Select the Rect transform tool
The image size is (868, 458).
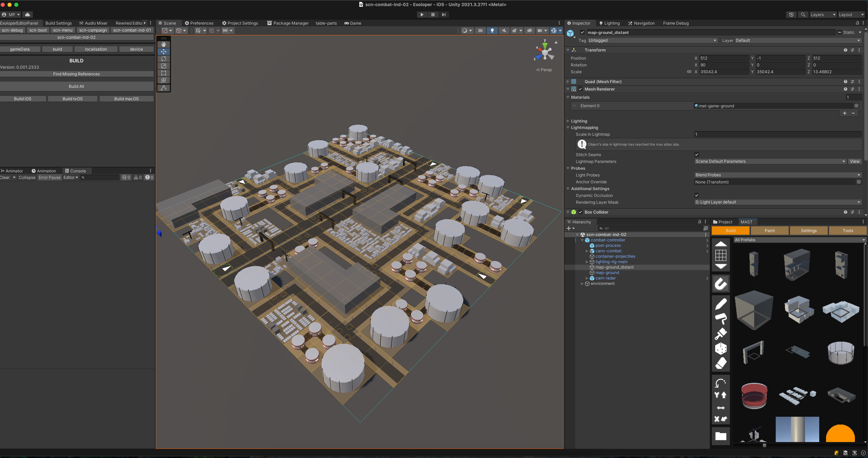[163, 73]
